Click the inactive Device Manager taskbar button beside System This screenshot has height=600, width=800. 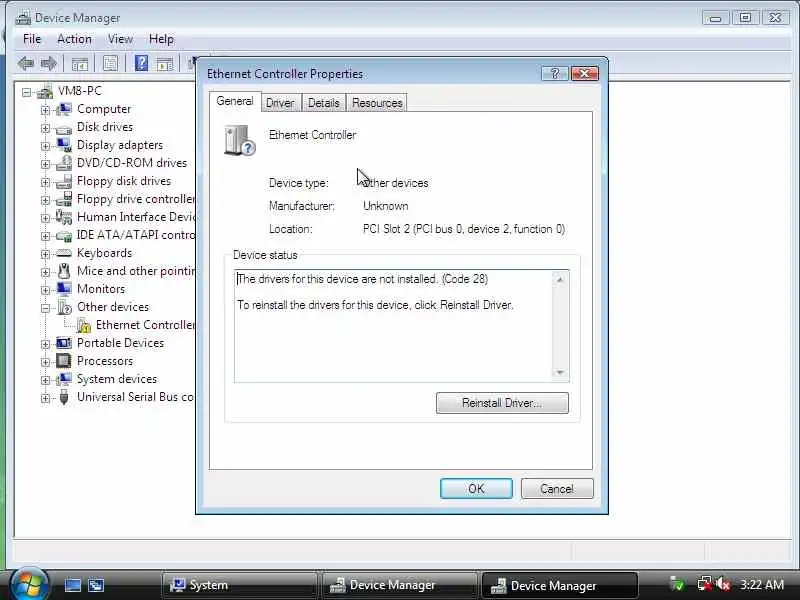pos(399,585)
